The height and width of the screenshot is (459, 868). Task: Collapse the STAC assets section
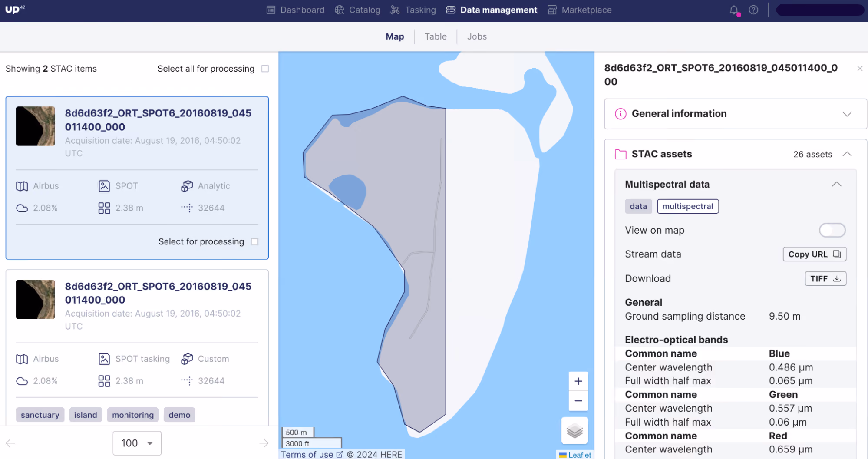click(x=847, y=154)
